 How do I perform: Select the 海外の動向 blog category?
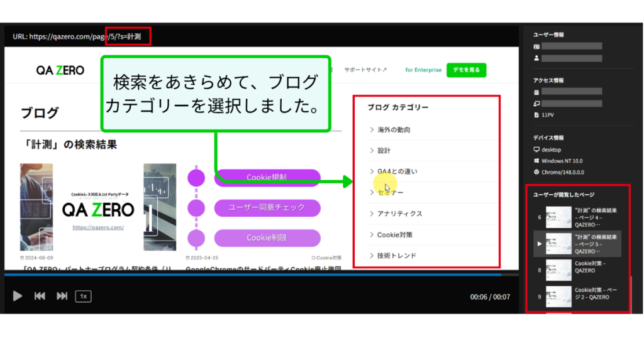(x=394, y=129)
